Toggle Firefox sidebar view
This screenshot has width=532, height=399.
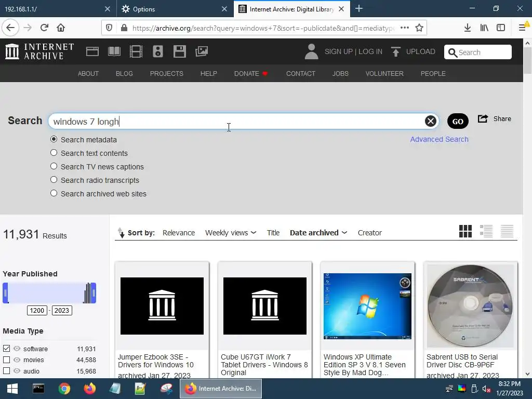pos(501,28)
